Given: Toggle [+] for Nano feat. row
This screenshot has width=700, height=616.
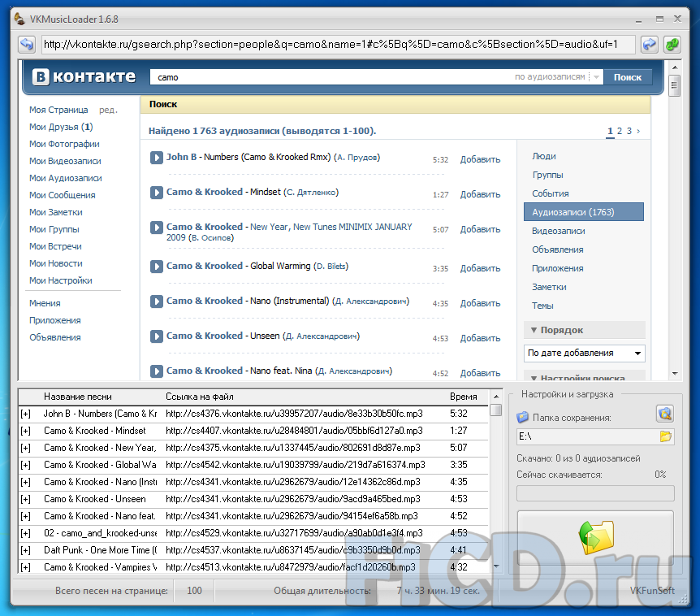Looking at the screenshot, I should [25, 516].
